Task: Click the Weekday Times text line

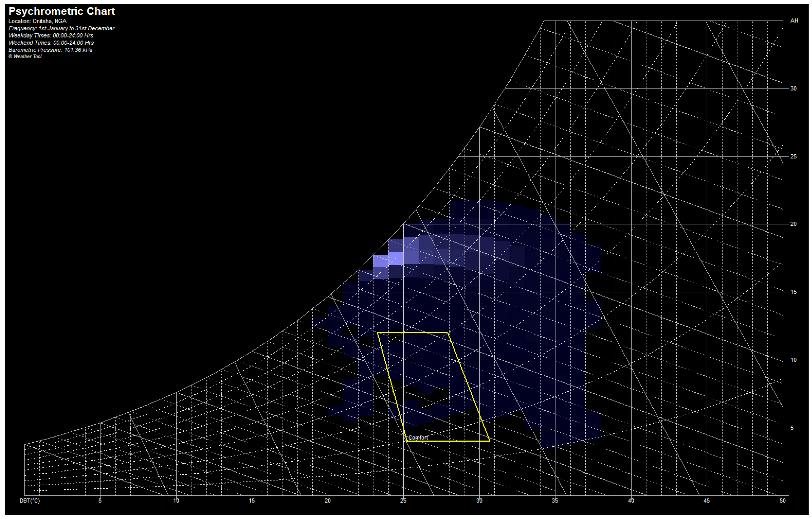Action: [51, 35]
